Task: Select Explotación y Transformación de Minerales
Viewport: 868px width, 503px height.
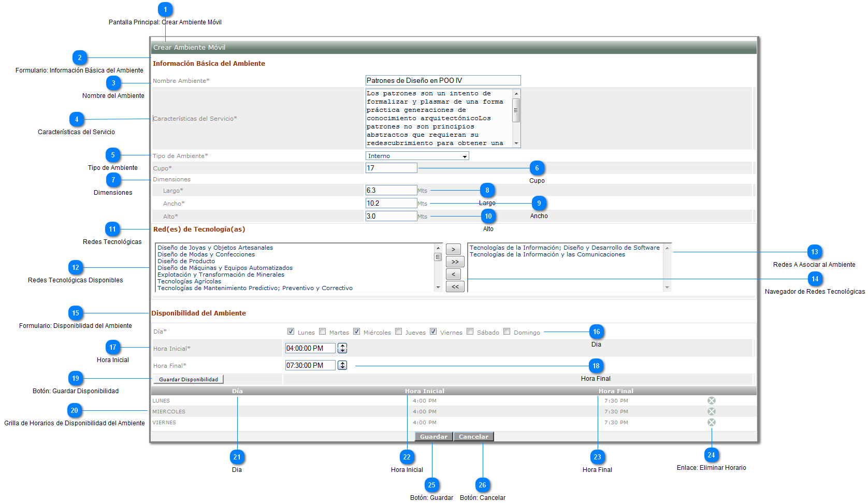Action: 221,275
